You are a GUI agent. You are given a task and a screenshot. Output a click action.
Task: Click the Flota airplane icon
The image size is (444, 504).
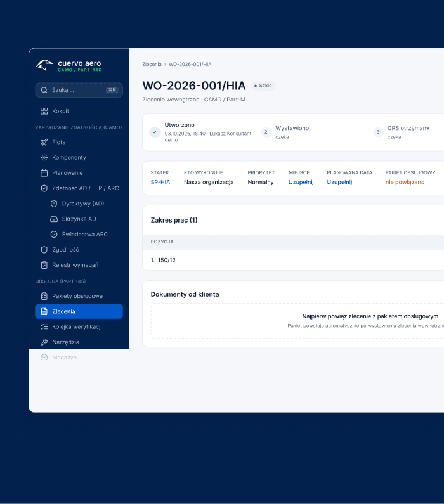click(x=44, y=142)
